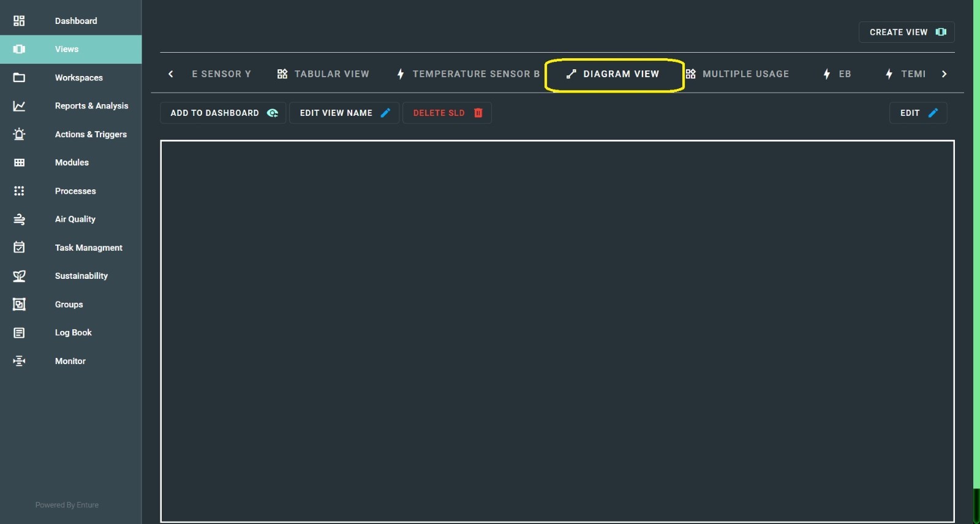Switch to the Tabular View tab

pos(323,74)
